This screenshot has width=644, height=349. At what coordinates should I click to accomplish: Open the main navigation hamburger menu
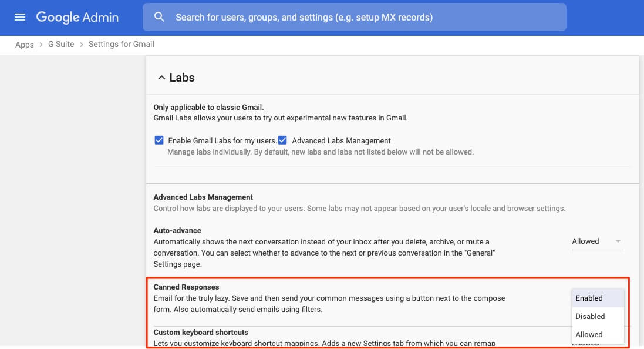[20, 17]
